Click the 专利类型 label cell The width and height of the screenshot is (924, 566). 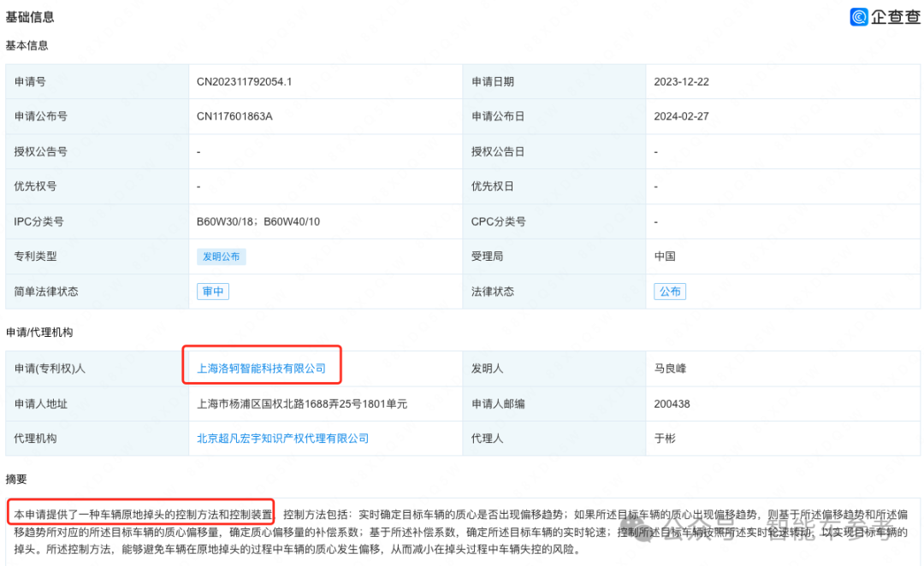(x=98, y=256)
